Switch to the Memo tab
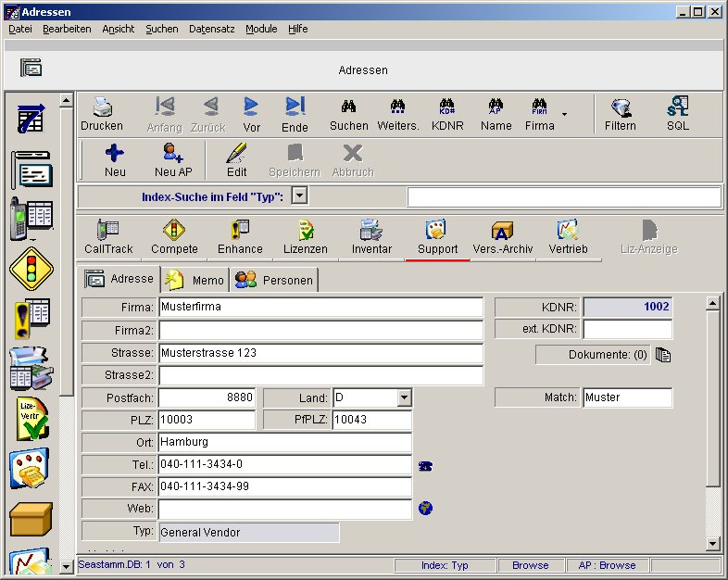This screenshot has width=728, height=580. click(195, 280)
